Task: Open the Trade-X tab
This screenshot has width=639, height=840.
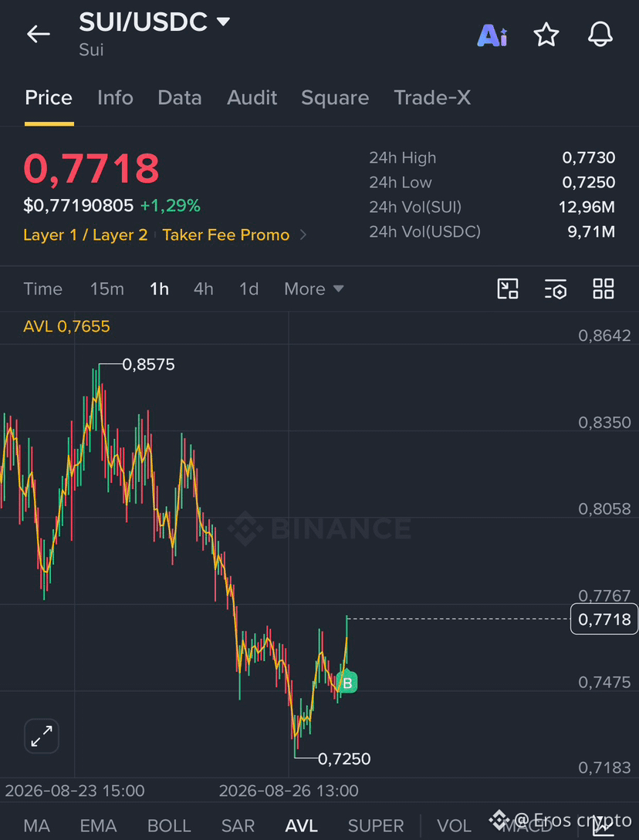Action: tap(432, 97)
